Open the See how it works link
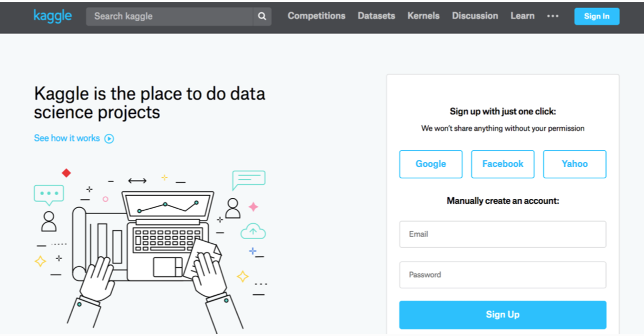 click(67, 138)
